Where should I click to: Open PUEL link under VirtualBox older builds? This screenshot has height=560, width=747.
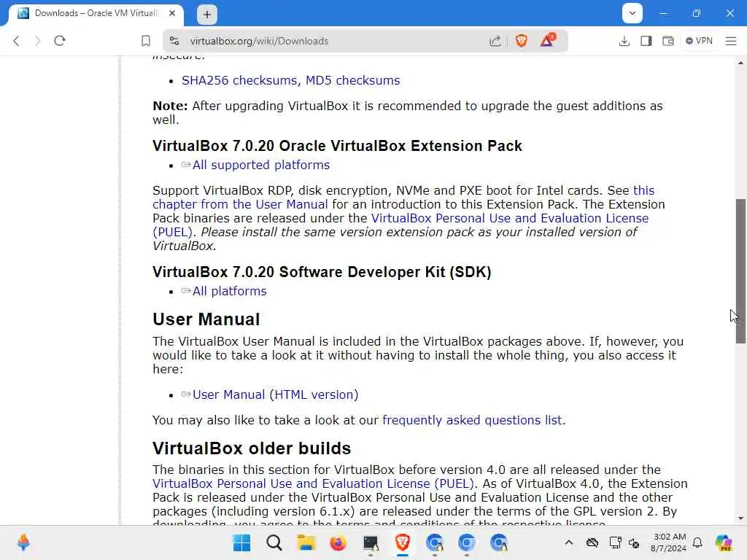click(313, 483)
